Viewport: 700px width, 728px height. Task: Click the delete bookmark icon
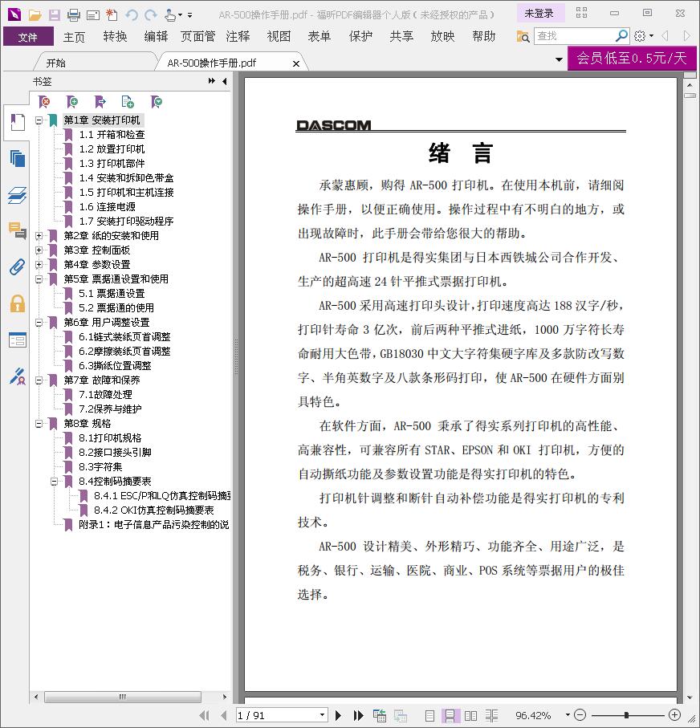coord(44,102)
